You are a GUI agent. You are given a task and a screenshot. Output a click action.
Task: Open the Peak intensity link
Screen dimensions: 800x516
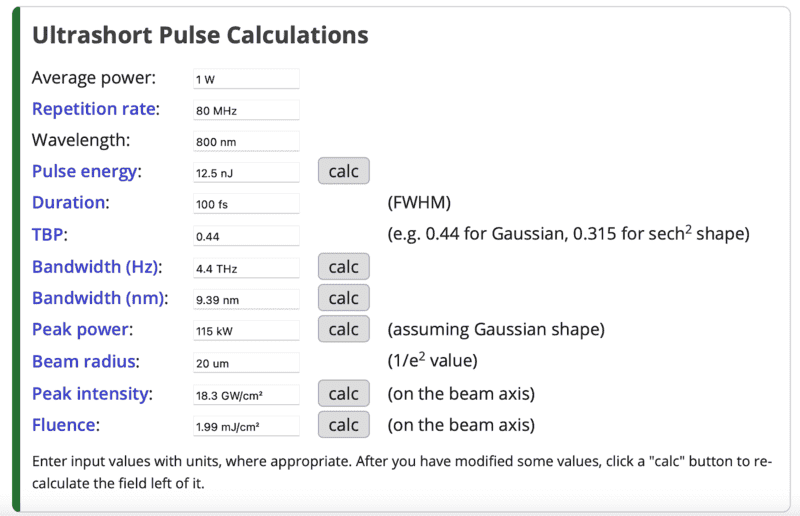pos(91,393)
